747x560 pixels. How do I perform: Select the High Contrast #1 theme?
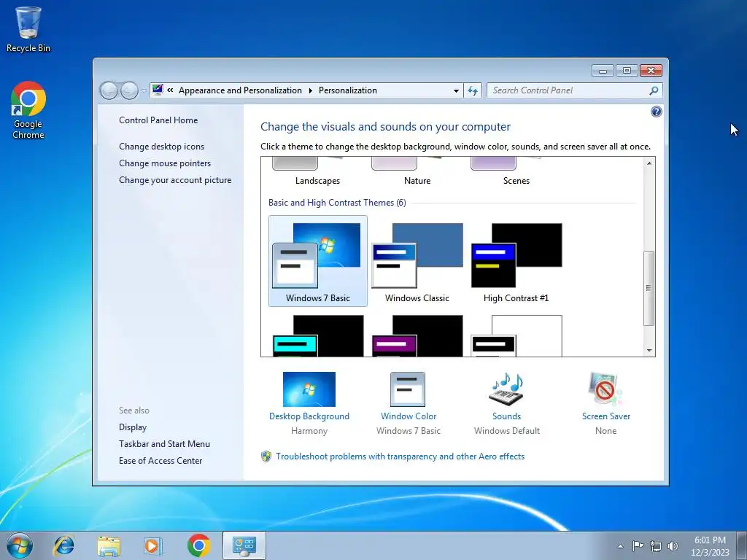click(516, 261)
